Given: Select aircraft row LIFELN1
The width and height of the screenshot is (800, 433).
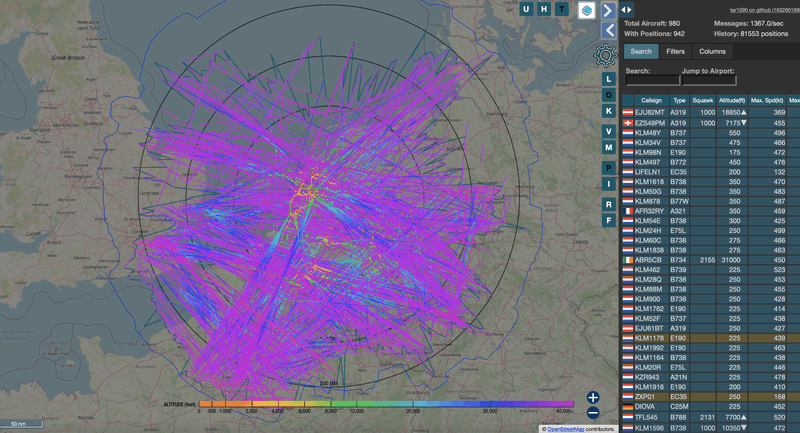Looking at the screenshot, I should (711, 172).
